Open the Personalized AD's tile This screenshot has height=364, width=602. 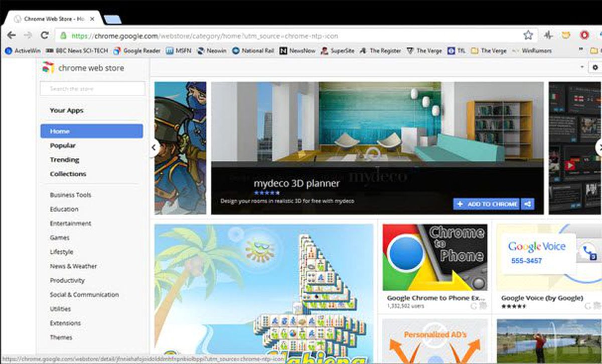435,341
